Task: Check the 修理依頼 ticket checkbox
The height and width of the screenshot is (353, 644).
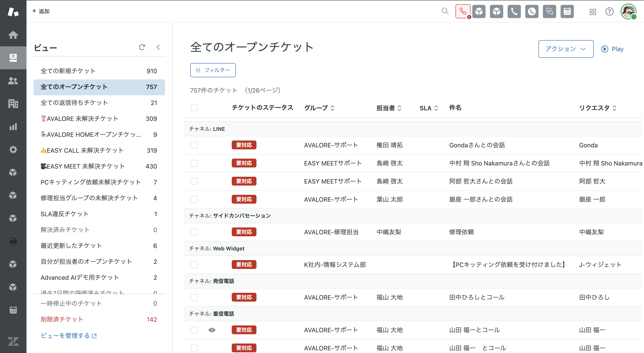Action: point(194,232)
